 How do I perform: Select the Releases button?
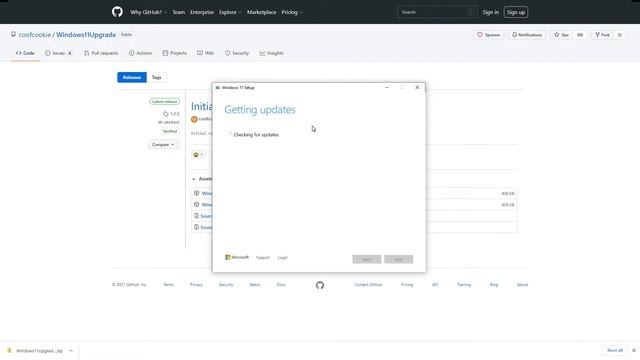coord(132,77)
